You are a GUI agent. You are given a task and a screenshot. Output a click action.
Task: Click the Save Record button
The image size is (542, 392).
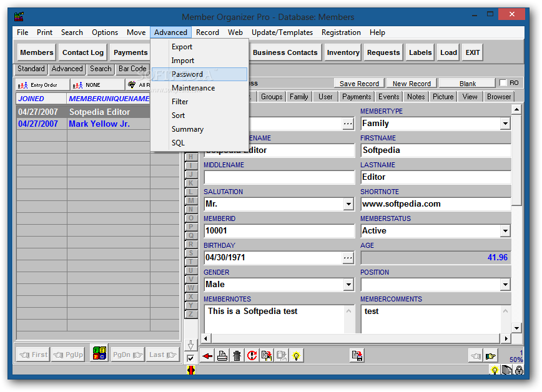359,83
